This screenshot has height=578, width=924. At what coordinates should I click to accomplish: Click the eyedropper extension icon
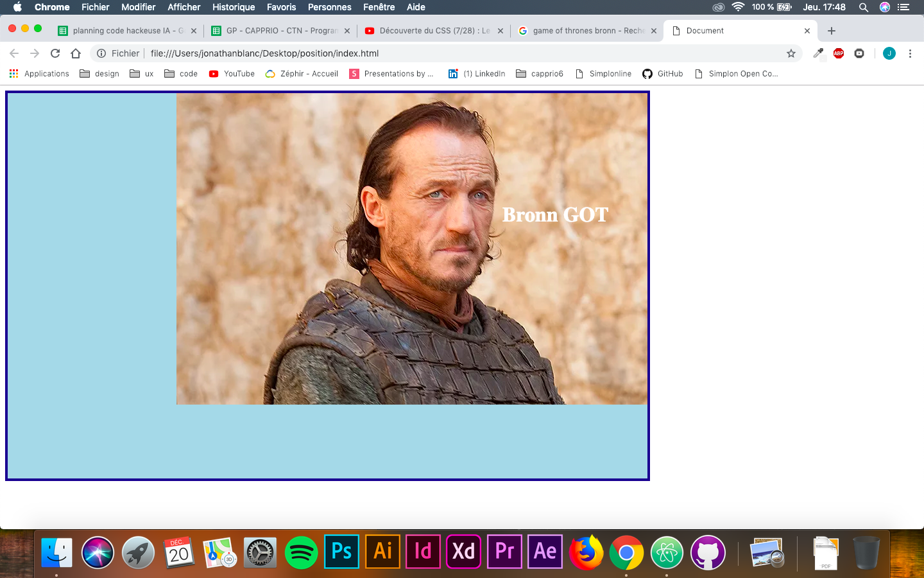pyautogui.click(x=818, y=53)
